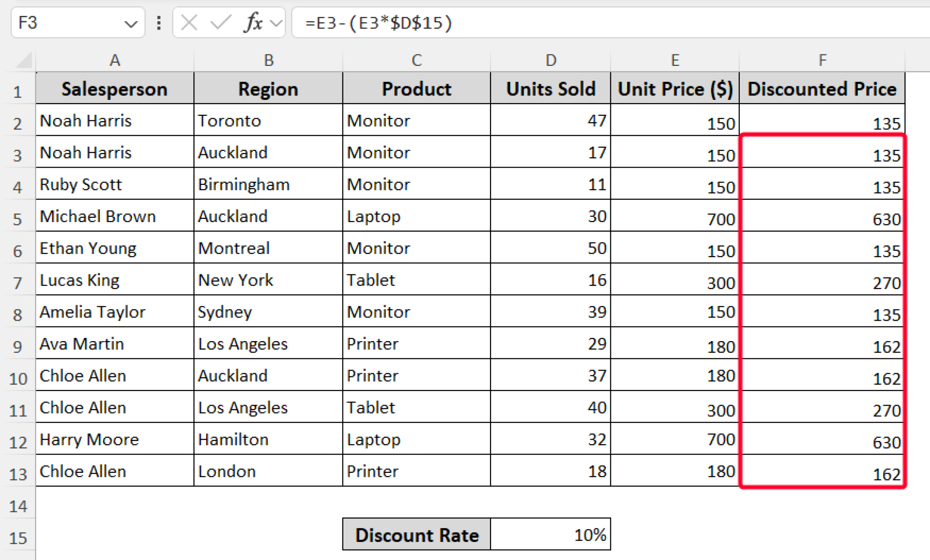
Task: Click the Insert Function (fx) icon
Action: [253, 24]
